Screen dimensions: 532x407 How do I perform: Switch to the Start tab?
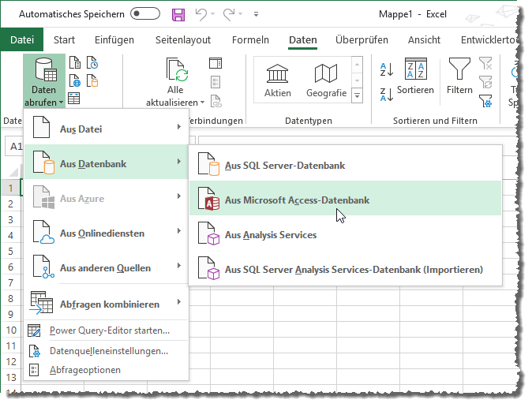coord(64,39)
